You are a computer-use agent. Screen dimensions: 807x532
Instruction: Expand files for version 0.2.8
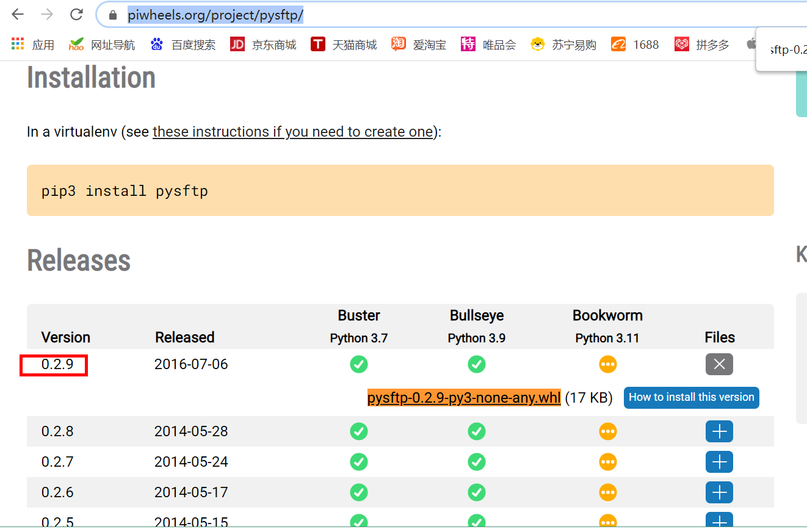point(719,431)
